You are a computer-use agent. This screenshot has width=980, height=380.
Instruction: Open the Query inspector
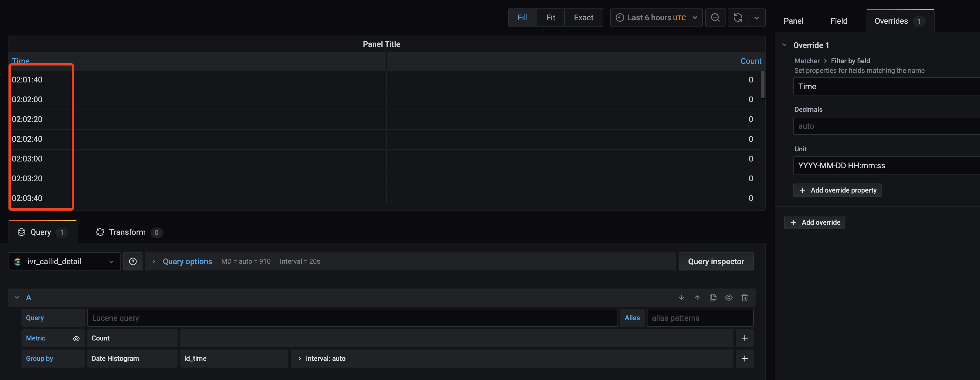pos(716,261)
